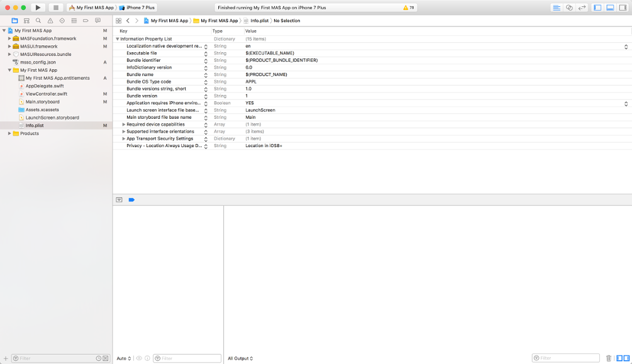Show the assistant editor
The image size is (632, 364).
click(569, 8)
